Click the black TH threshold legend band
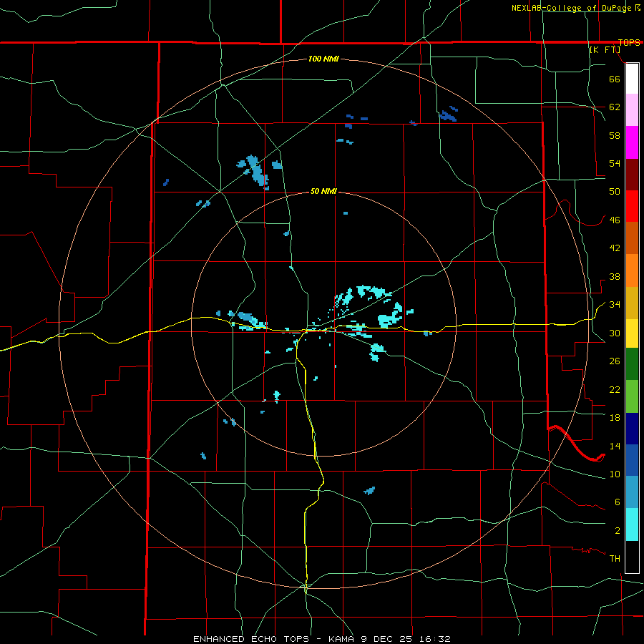This screenshot has height=644, width=644. (632, 557)
